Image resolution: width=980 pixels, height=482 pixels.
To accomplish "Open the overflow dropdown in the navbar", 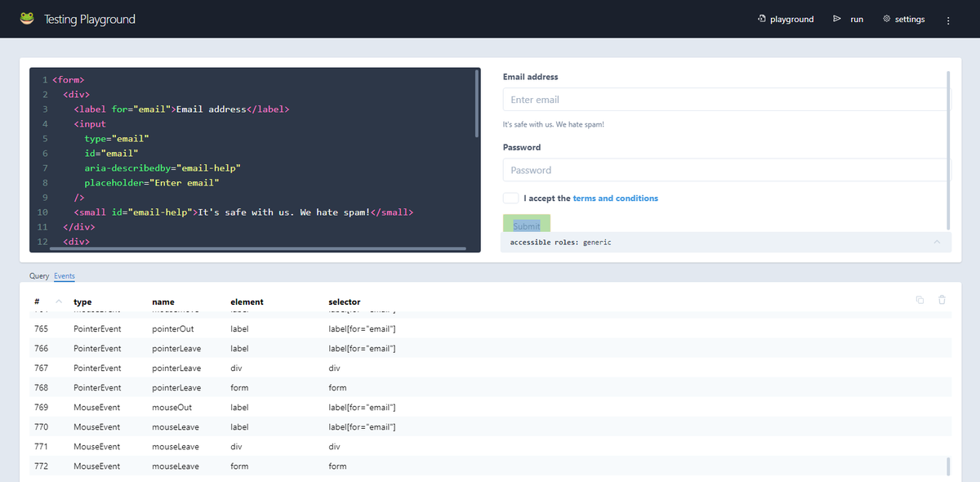I will tap(947, 19).
